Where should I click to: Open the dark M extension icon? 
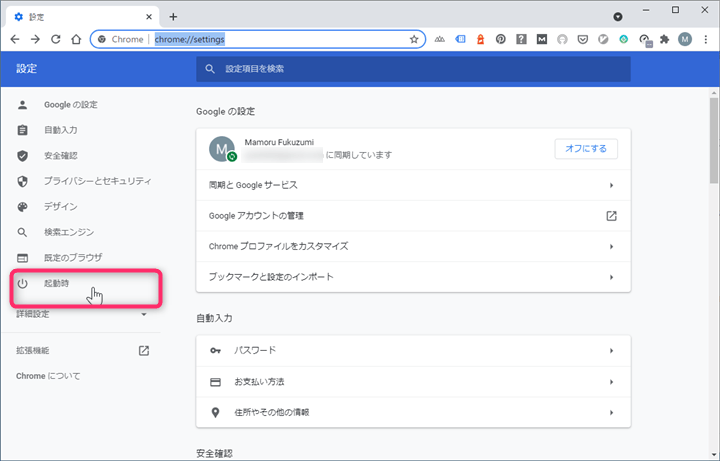(542, 39)
